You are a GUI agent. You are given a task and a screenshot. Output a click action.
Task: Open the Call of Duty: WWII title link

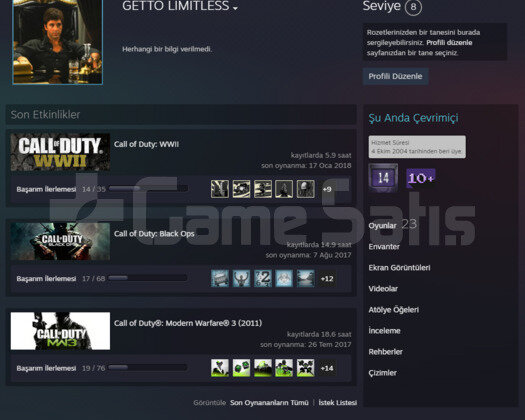pos(146,144)
